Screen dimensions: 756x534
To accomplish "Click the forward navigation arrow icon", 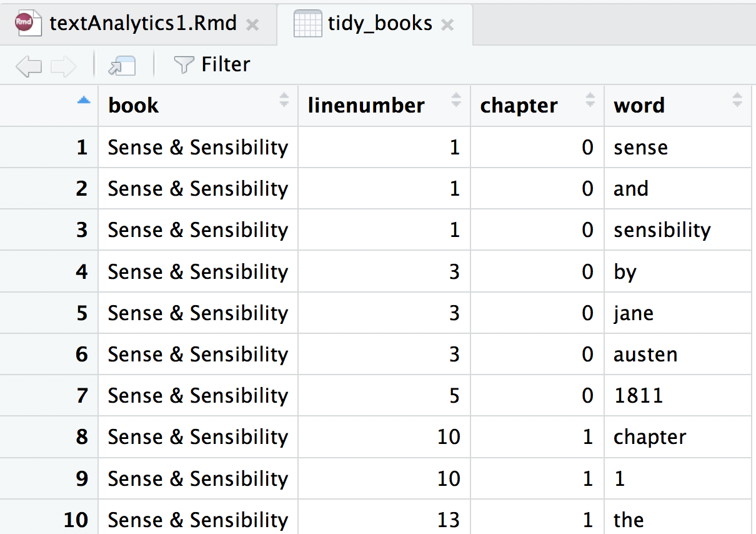I will click(x=63, y=66).
